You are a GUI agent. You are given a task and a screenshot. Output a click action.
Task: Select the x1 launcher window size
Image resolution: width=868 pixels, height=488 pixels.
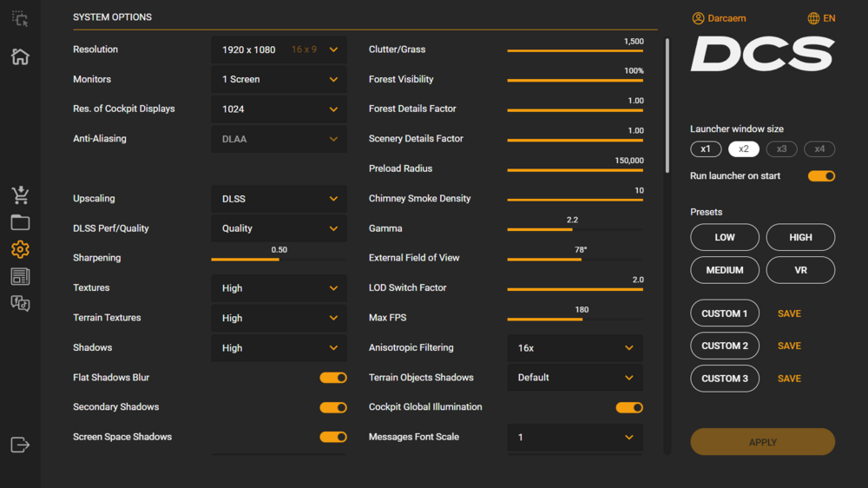(706, 149)
